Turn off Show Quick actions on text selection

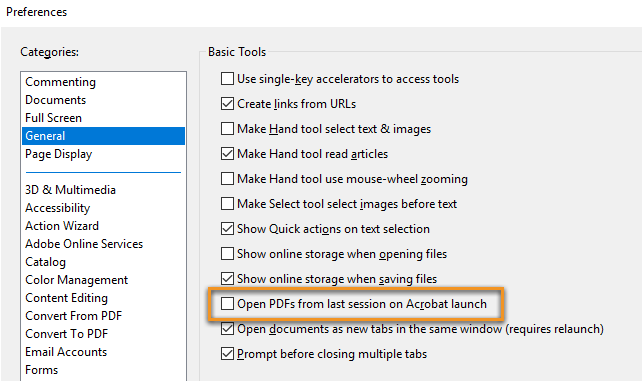[x=227, y=228]
